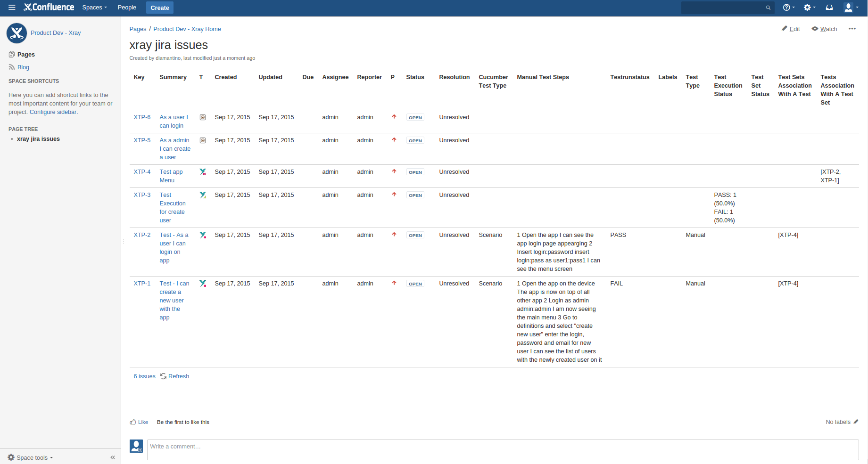Screen dimensions: 868x464
Task: Click the Edit page button
Action: (791, 29)
